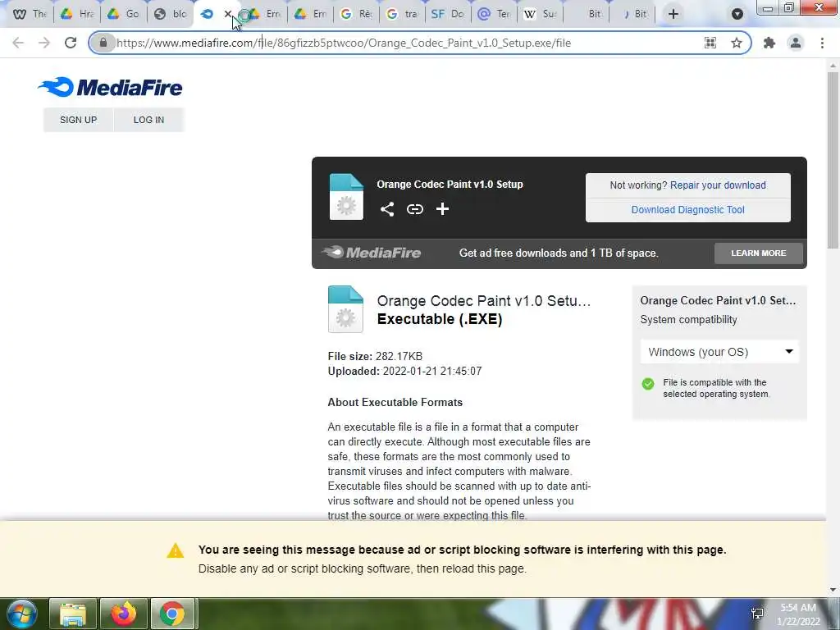Click the bookmark star in address bar

click(x=737, y=43)
